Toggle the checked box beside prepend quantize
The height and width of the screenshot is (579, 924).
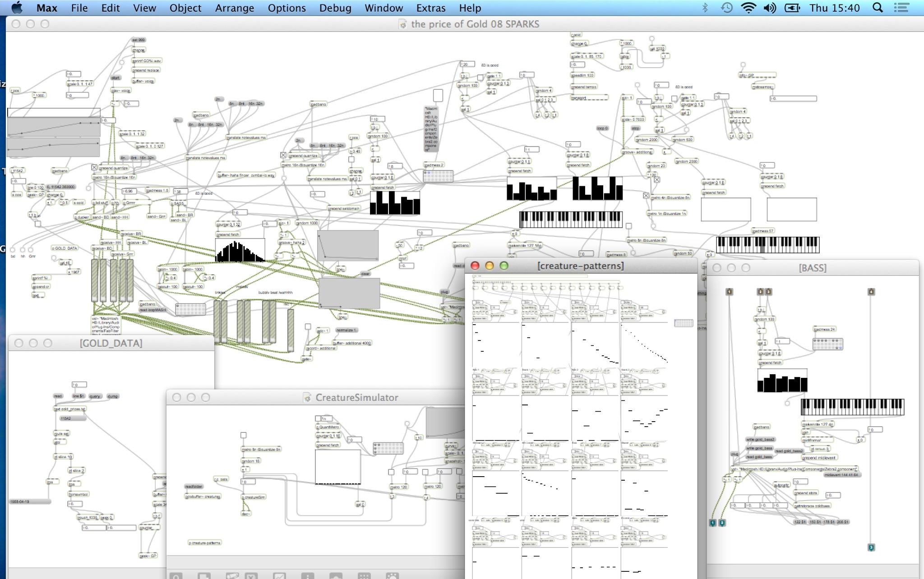pyautogui.click(x=283, y=155)
